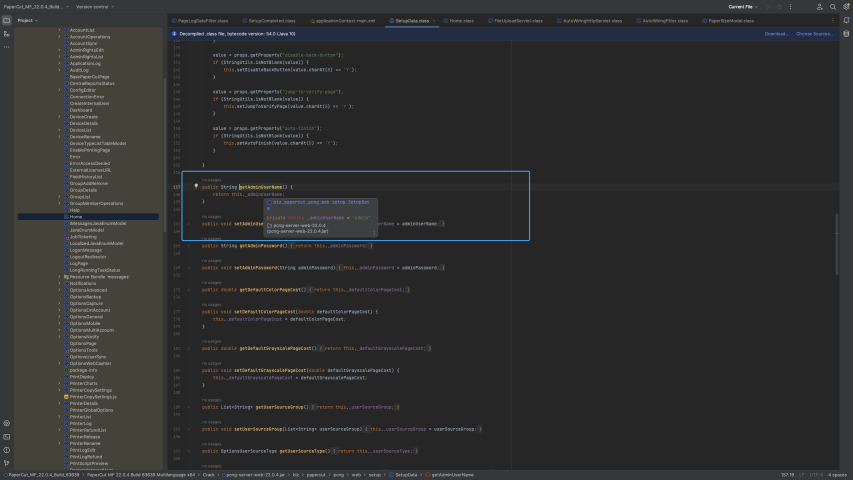Click the pcng-server-web-22.0.4 library link in popup
Viewport: 853px width, 480px height.
click(x=299, y=225)
